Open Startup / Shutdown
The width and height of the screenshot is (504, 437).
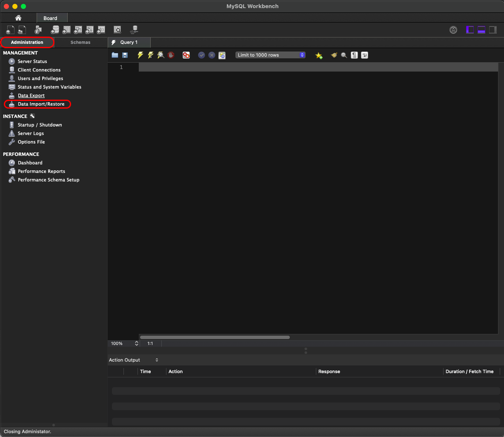point(40,125)
